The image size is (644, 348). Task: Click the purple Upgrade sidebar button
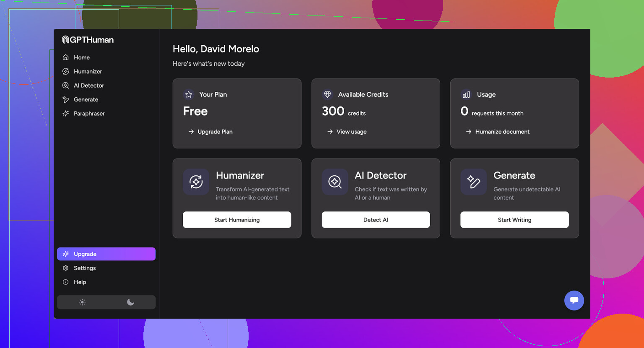pyautogui.click(x=106, y=254)
